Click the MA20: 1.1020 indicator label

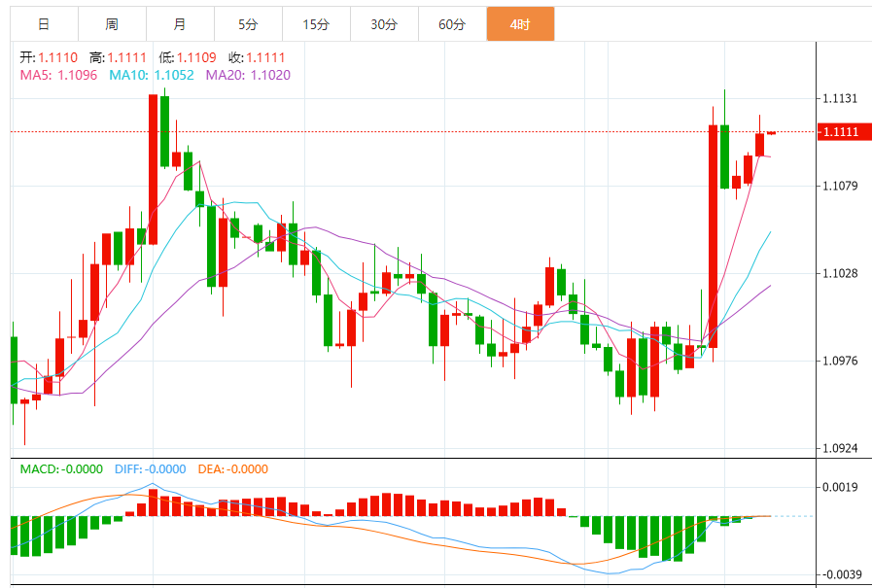click(248, 75)
